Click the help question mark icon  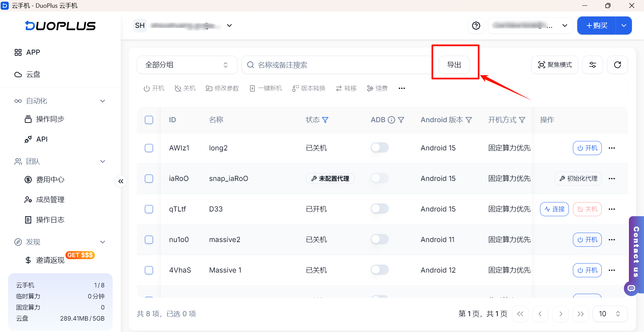point(476,26)
